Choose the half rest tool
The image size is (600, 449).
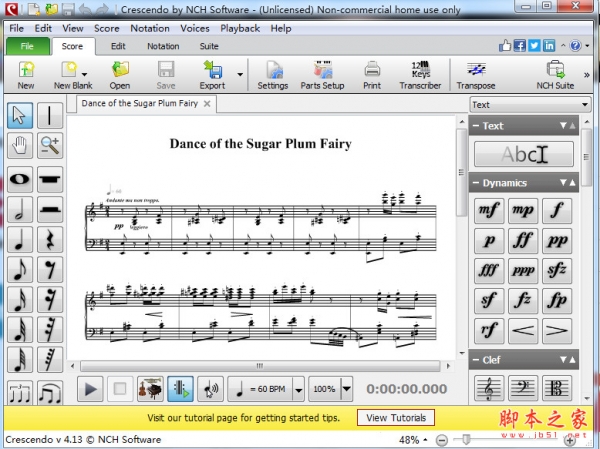coord(50,209)
